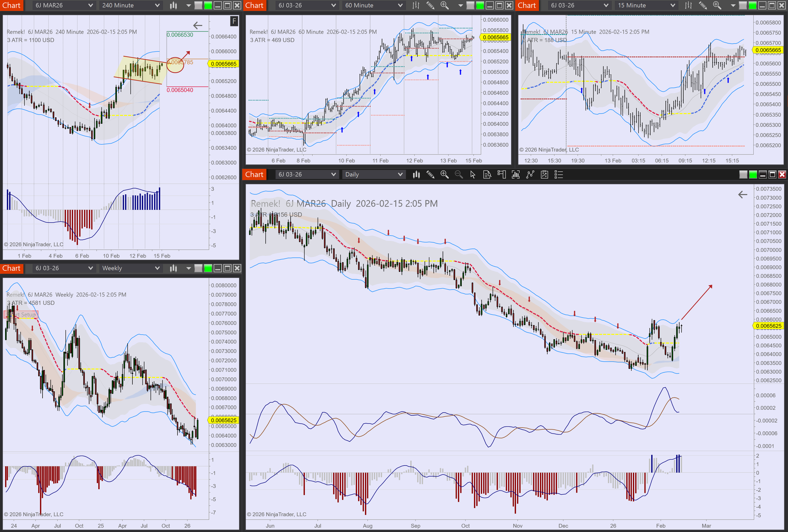
Task: Expand Weekly interval dropdown
Action: point(130,268)
